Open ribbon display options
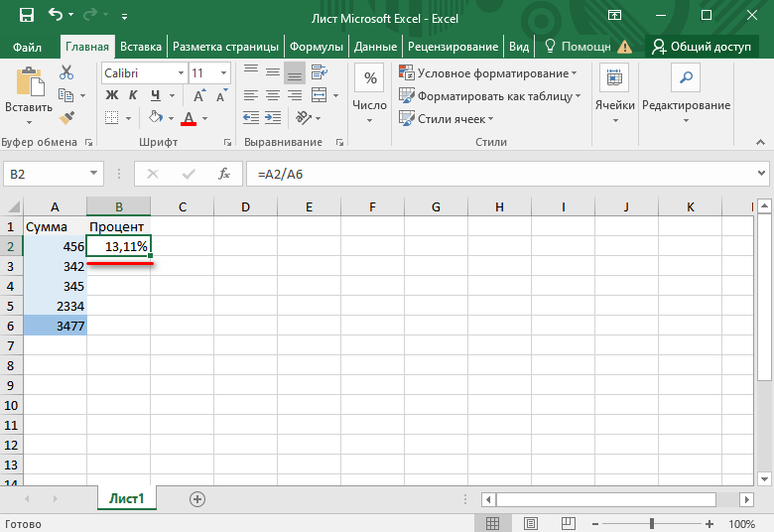 click(614, 15)
